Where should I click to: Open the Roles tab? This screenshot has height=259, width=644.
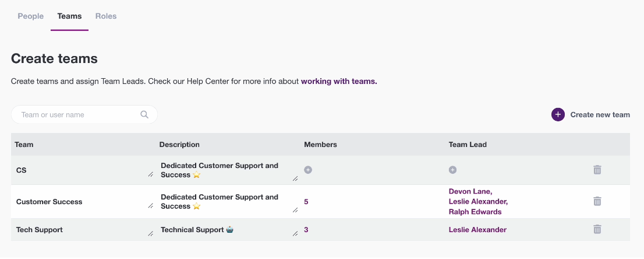point(106,16)
